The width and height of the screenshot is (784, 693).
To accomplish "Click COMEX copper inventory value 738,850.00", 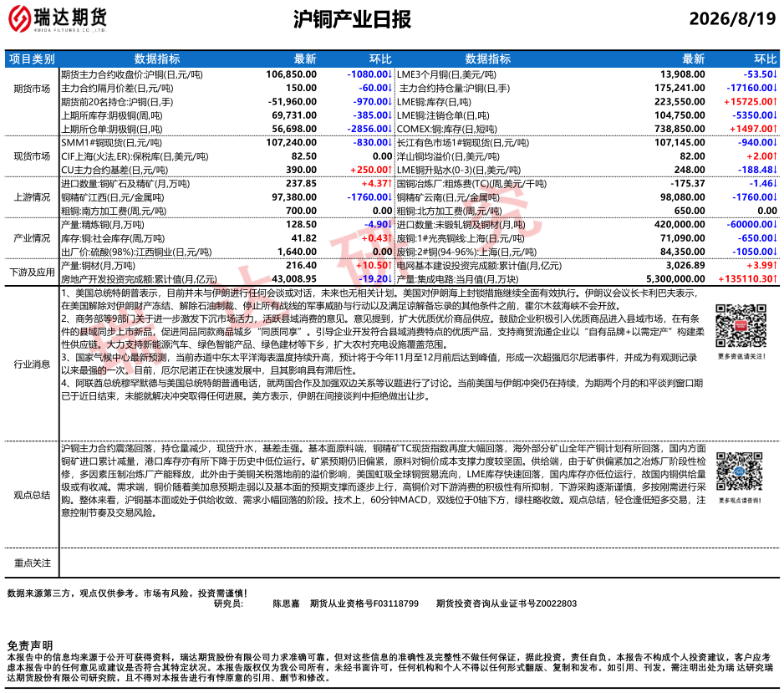I will (x=680, y=129).
